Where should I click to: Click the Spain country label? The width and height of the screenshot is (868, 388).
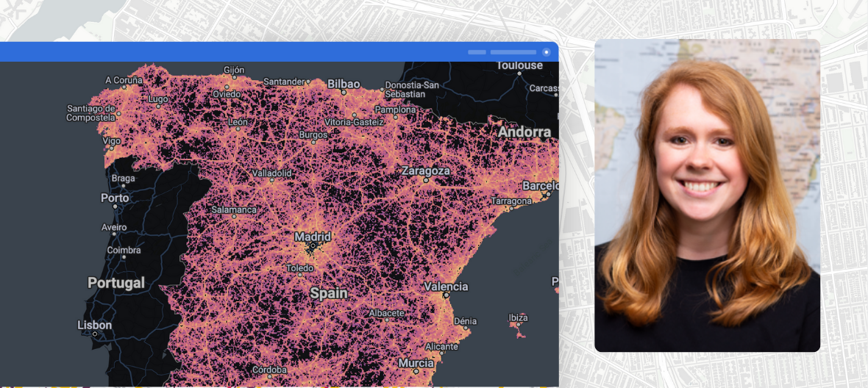pyautogui.click(x=328, y=293)
